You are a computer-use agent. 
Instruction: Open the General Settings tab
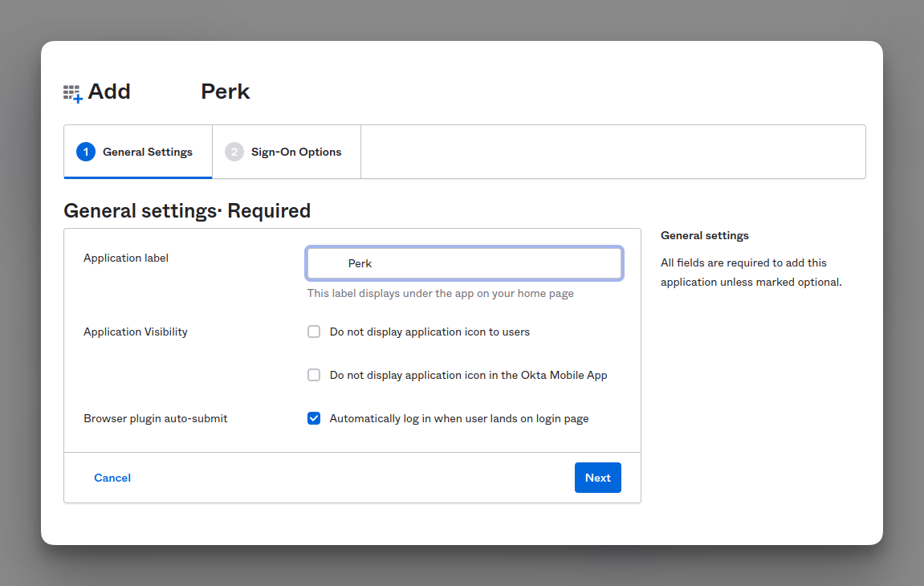[138, 152]
